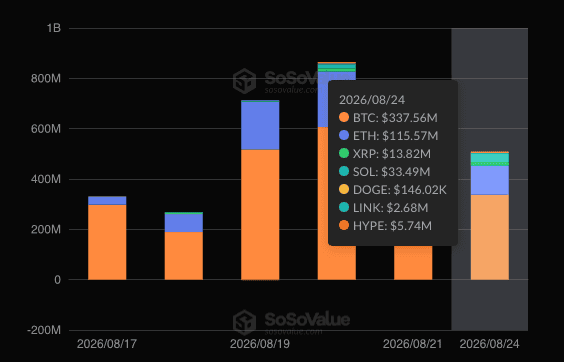This screenshot has height=362, width=564.
Task: Click the 2026/08/24 x-axis date label
Action: (x=490, y=344)
